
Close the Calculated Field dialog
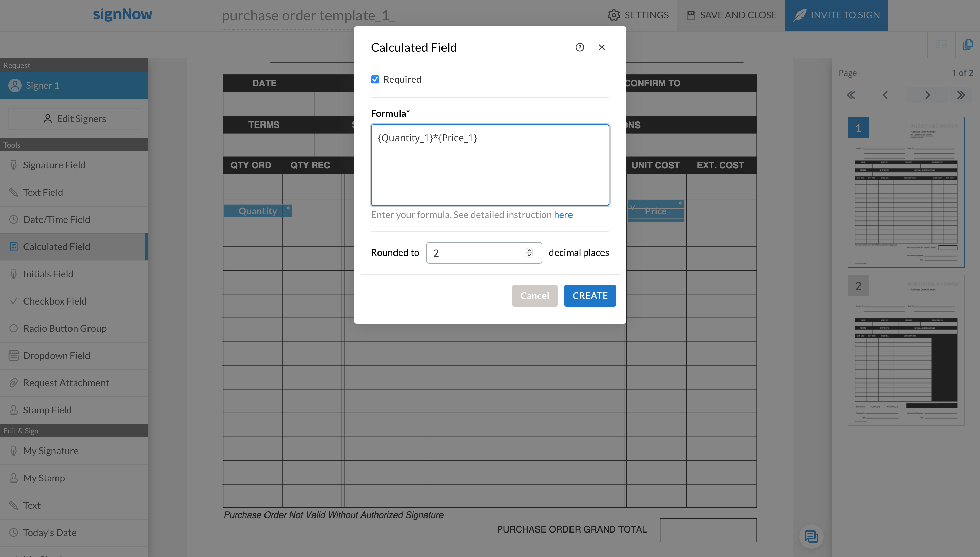click(x=601, y=47)
